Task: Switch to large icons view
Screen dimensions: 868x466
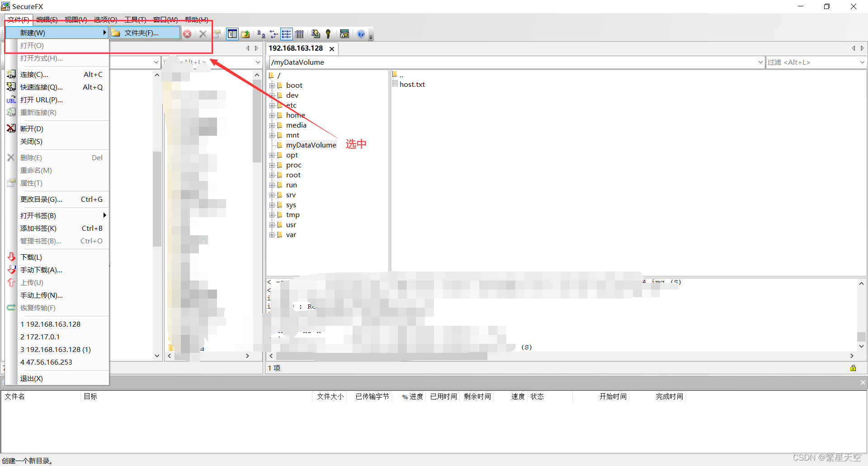Action: [261, 34]
